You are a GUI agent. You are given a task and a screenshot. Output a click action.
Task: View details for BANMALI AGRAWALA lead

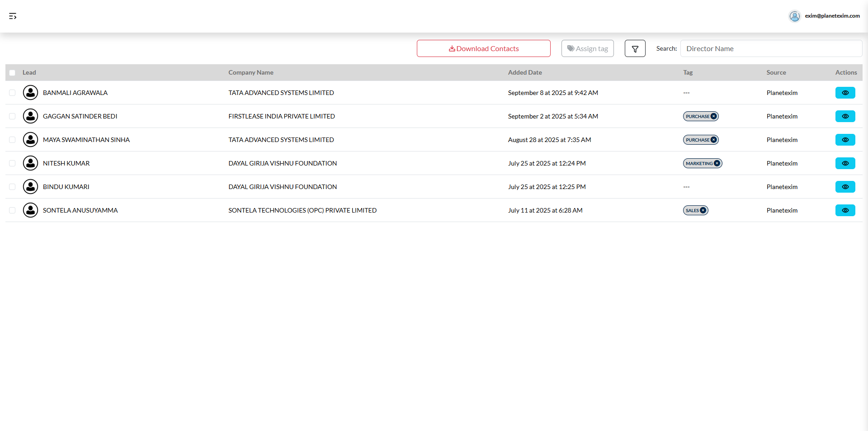[845, 93]
